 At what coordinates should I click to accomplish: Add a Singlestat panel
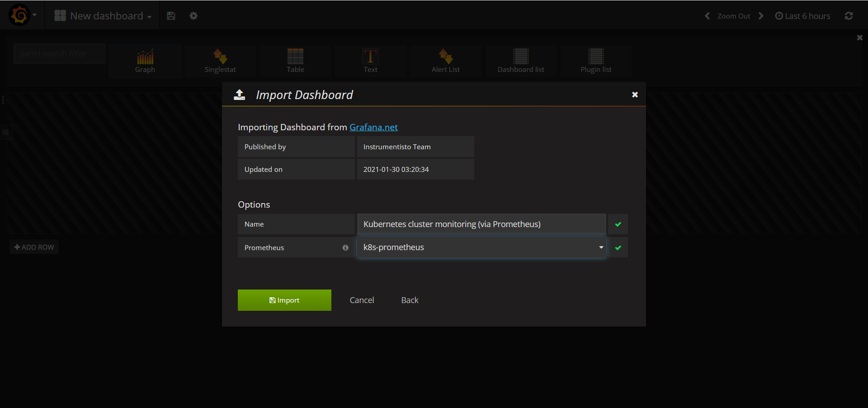tap(220, 61)
